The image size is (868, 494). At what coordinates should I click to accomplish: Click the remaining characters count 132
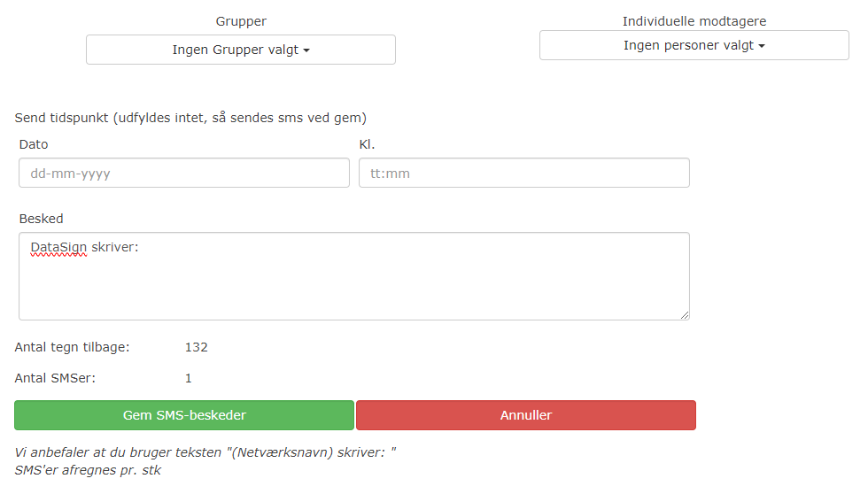(x=196, y=347)
